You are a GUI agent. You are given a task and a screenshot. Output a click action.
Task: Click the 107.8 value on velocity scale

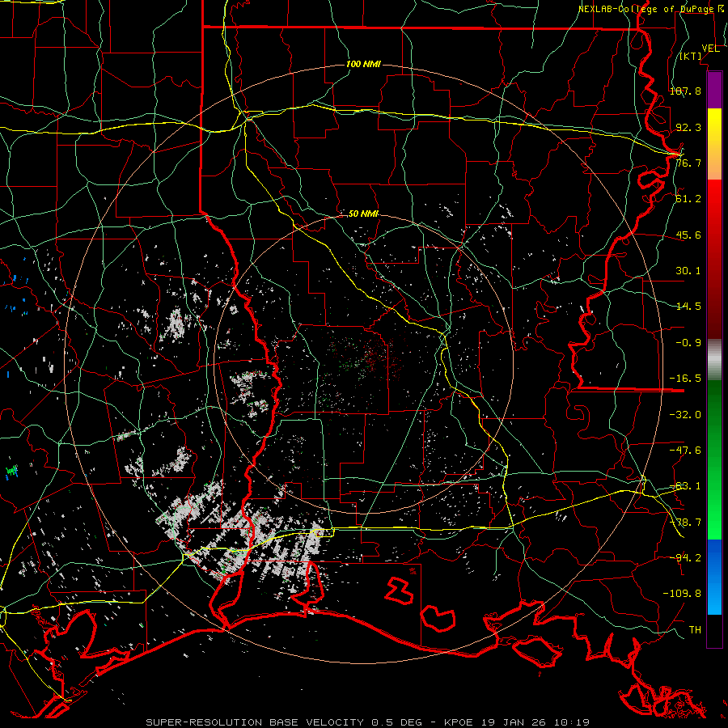pyautogui.click(x=685, y=91)
